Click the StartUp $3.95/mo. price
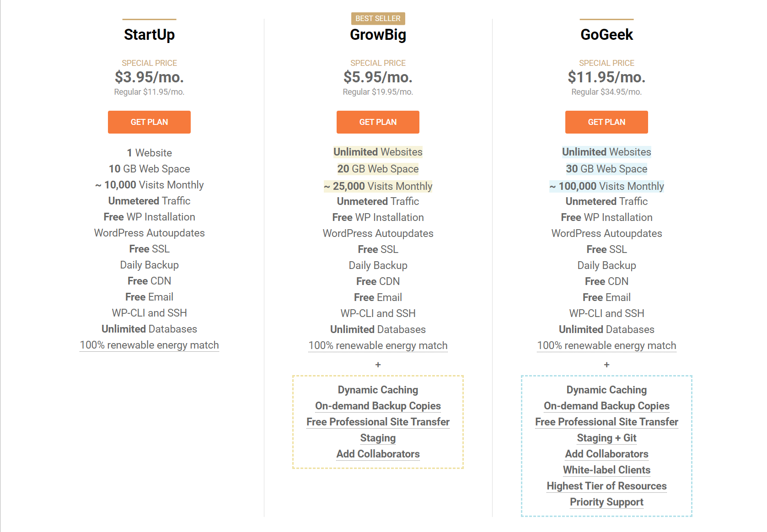This screenshot has height=532, width=767. tap(149, 77)
